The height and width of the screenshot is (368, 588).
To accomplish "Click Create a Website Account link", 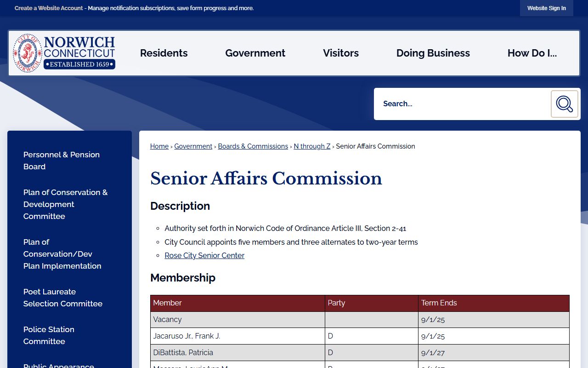I will pos(49,8).
